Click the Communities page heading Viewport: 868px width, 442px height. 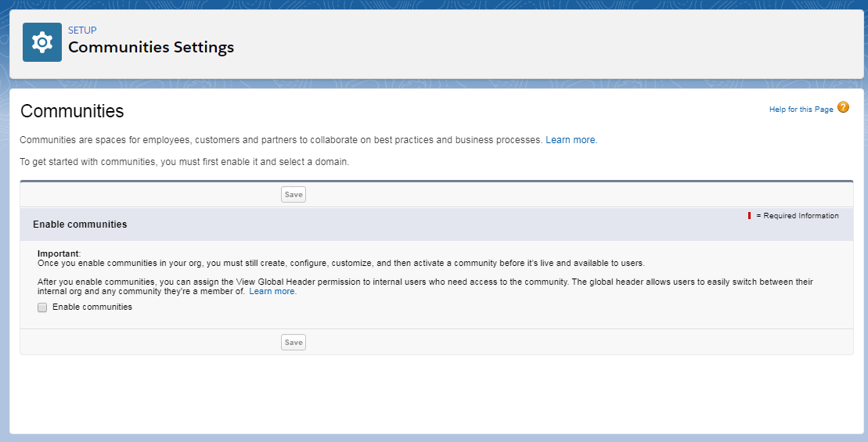72,111
